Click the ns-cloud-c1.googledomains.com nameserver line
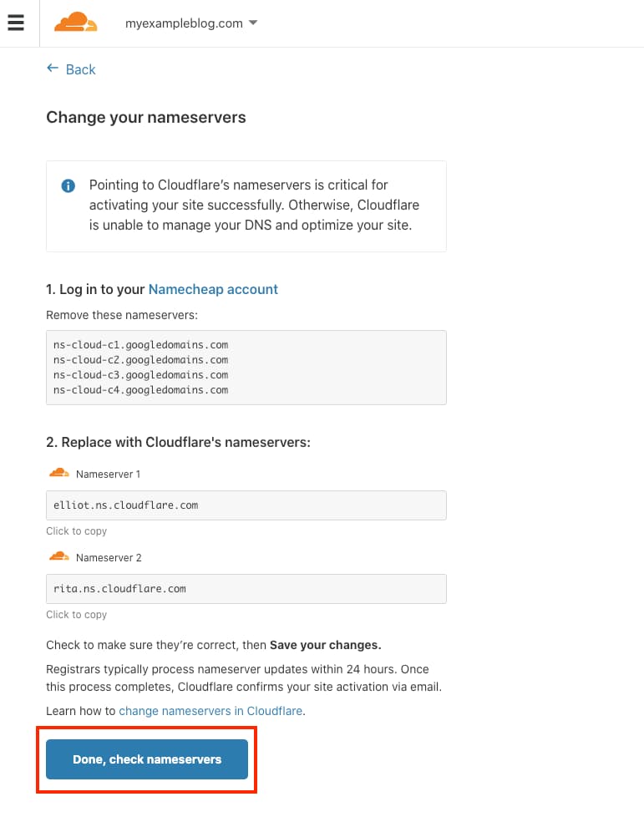Screen dimensions: 644x817 point(140,345)
